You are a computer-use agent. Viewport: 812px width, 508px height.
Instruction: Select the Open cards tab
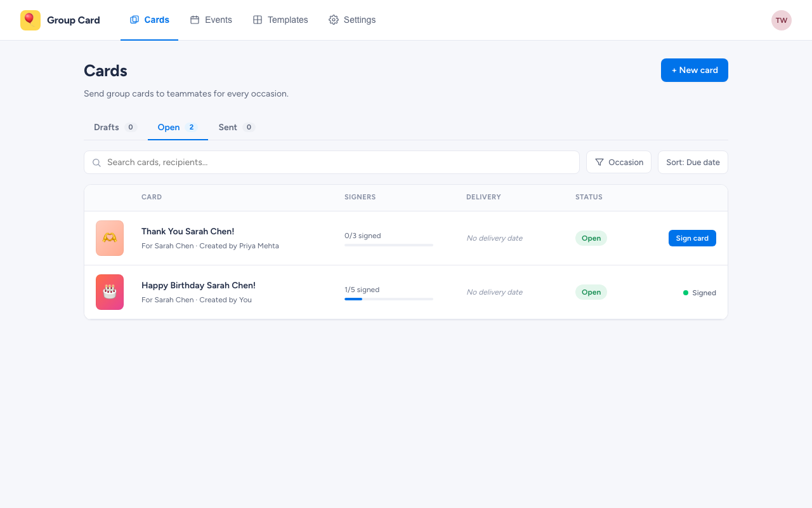(178, 127)
